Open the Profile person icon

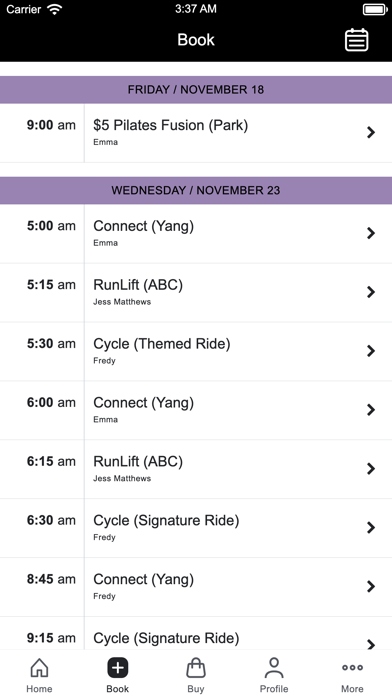(274, 668)
